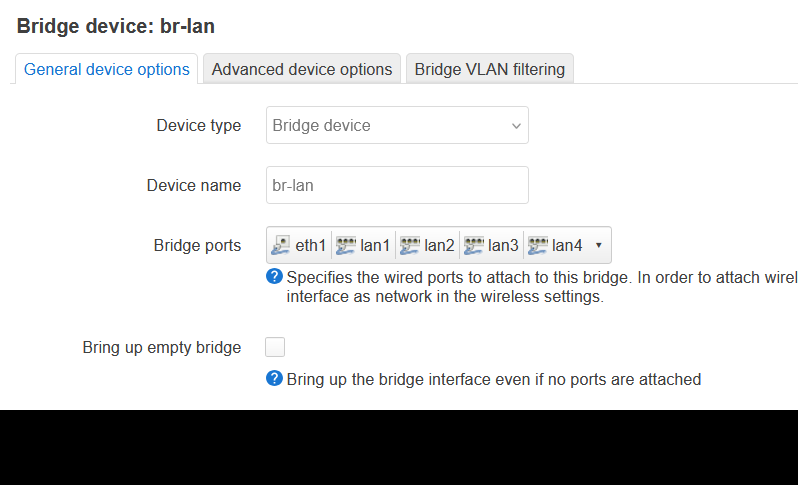
Task: Click the eth1 port icon in Bridge ports
Action: [281, 245]
